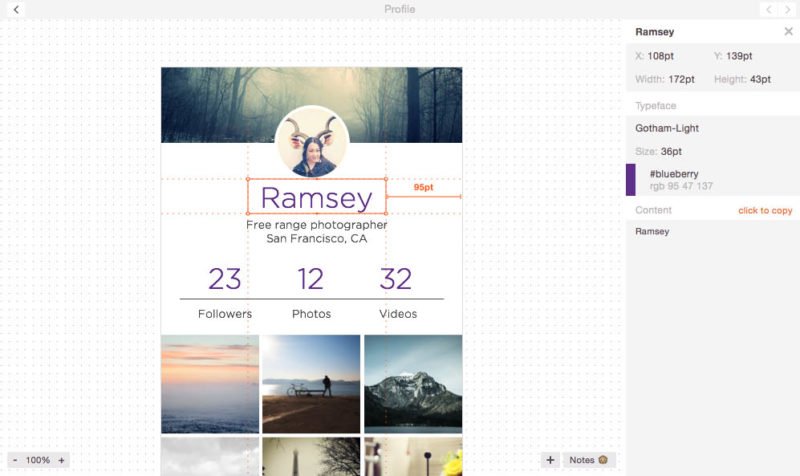Click the plus button next to Notes
800x476 pixels.
click(550, 460)
